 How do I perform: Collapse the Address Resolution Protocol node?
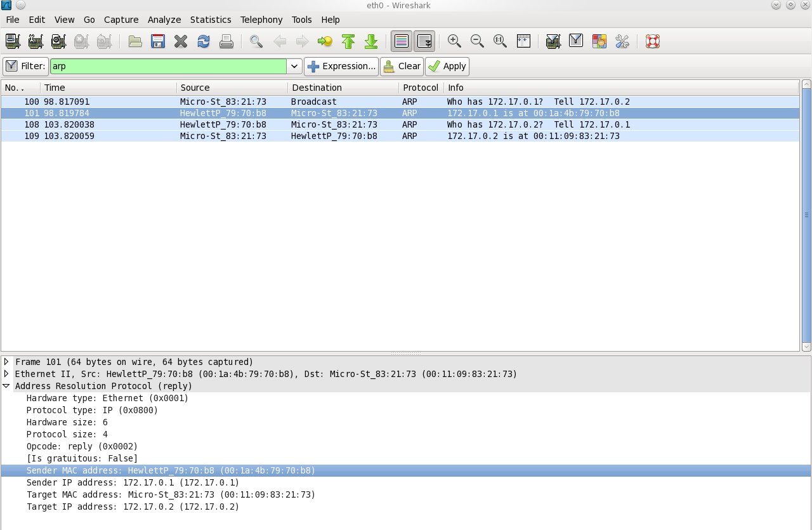click(6, 386)
